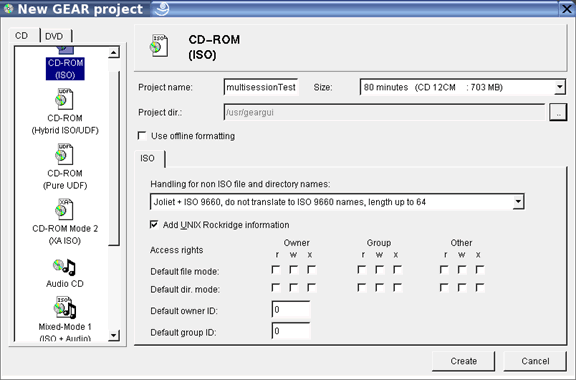576x380 pixels.
Task: Click the project type list scrollbar thumb
Action: [114, 158]
